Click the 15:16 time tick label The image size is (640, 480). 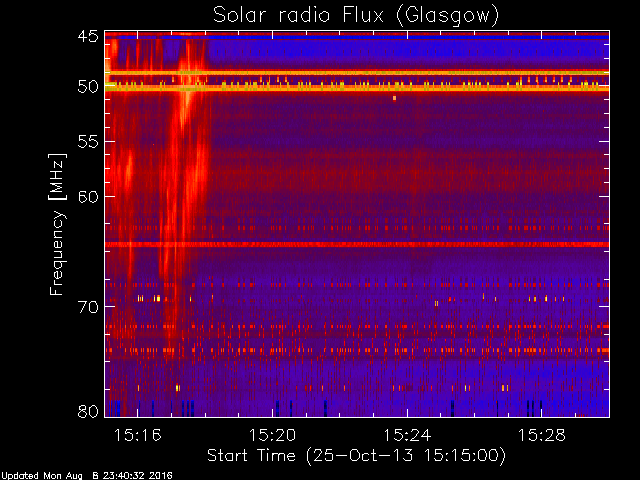coord(138,435)
